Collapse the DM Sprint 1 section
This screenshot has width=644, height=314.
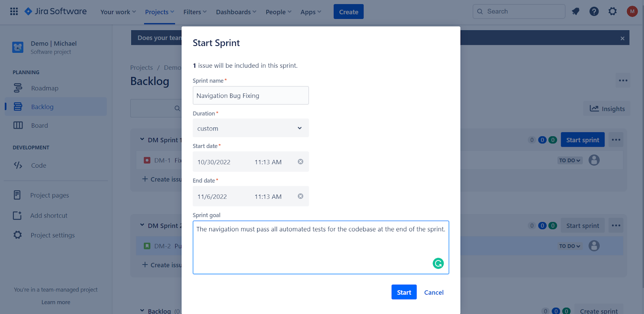click(142, 139)
